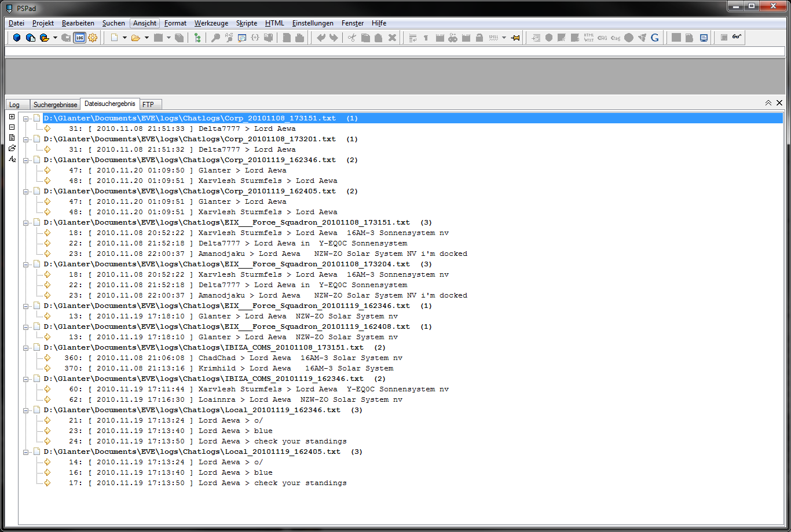Click the new file page icon
The width and height of the screenshot is (791, 532).
pos(114,38)
